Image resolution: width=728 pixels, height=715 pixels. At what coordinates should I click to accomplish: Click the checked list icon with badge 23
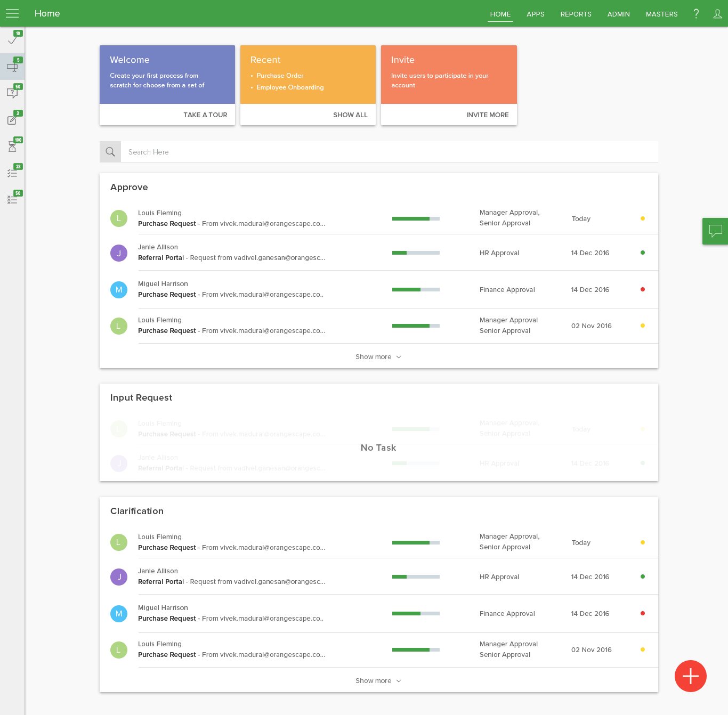[12, 173]
